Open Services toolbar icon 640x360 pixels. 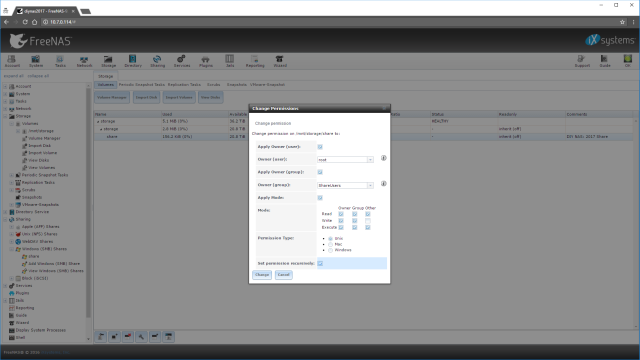(x=182, y=61)
